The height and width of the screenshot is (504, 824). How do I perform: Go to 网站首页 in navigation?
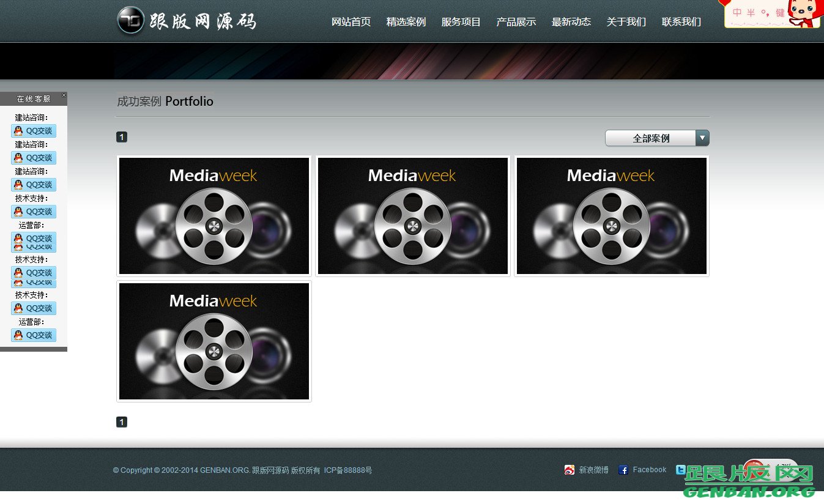pos(351,22)
